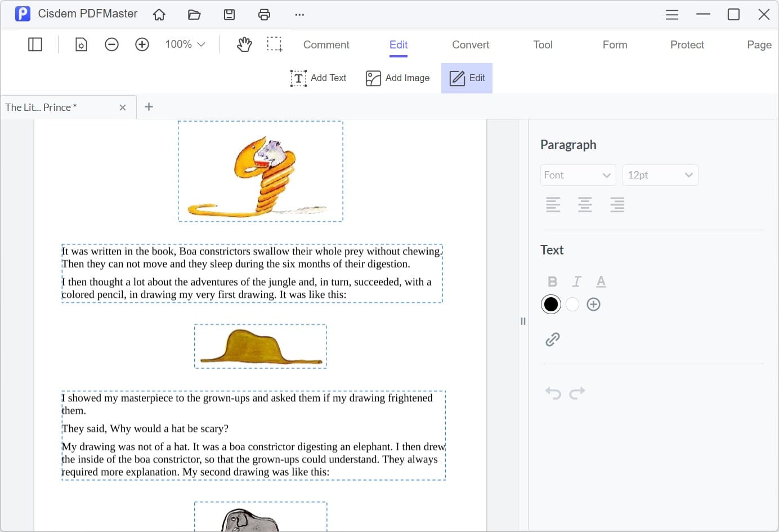Screen dimensions: 779x532
Task: Toggle italic text formatting
Action: 576,281
